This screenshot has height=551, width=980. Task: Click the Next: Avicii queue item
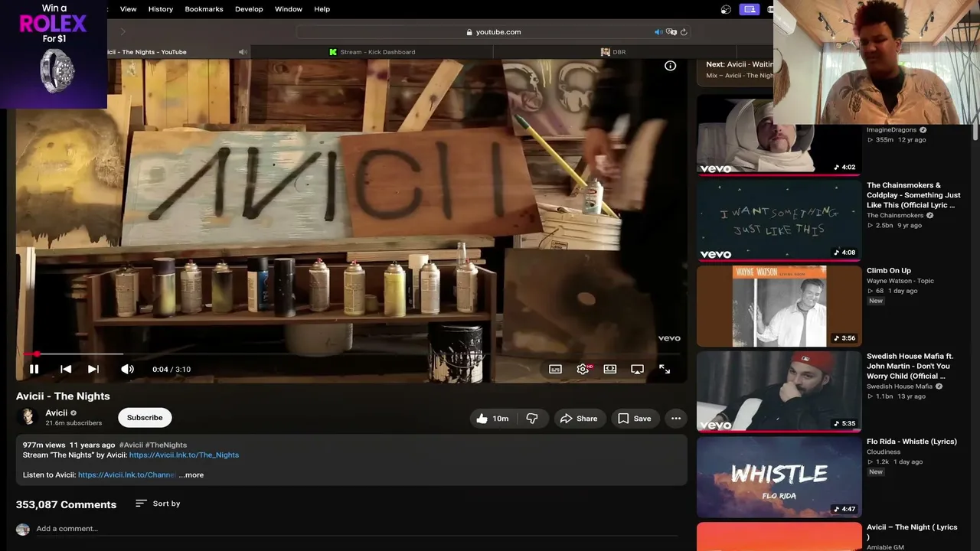coord(738,70)
